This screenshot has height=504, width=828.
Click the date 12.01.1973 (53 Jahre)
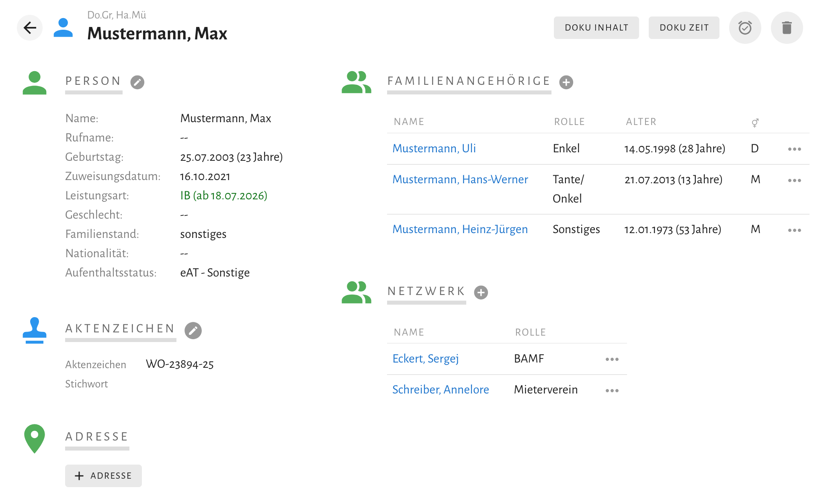point(673,229)
